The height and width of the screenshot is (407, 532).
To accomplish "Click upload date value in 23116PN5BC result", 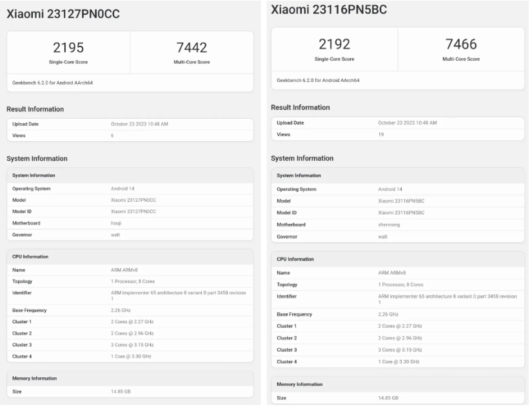I will point(408,123).
